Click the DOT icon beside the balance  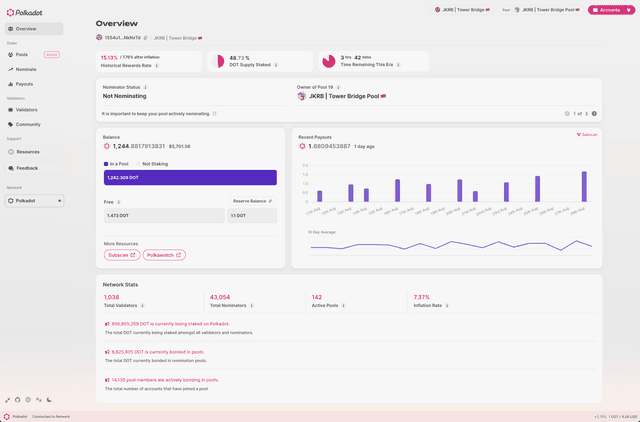(x=107, y=146)
